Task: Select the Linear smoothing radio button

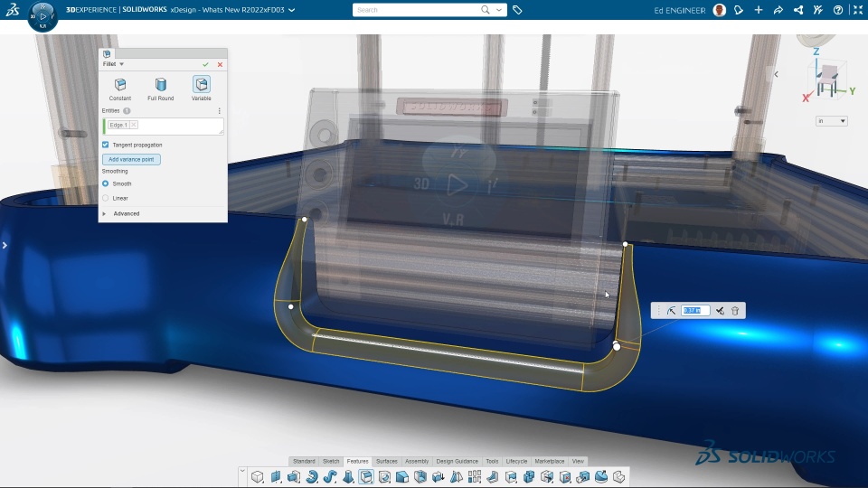Action: [105, 198]
